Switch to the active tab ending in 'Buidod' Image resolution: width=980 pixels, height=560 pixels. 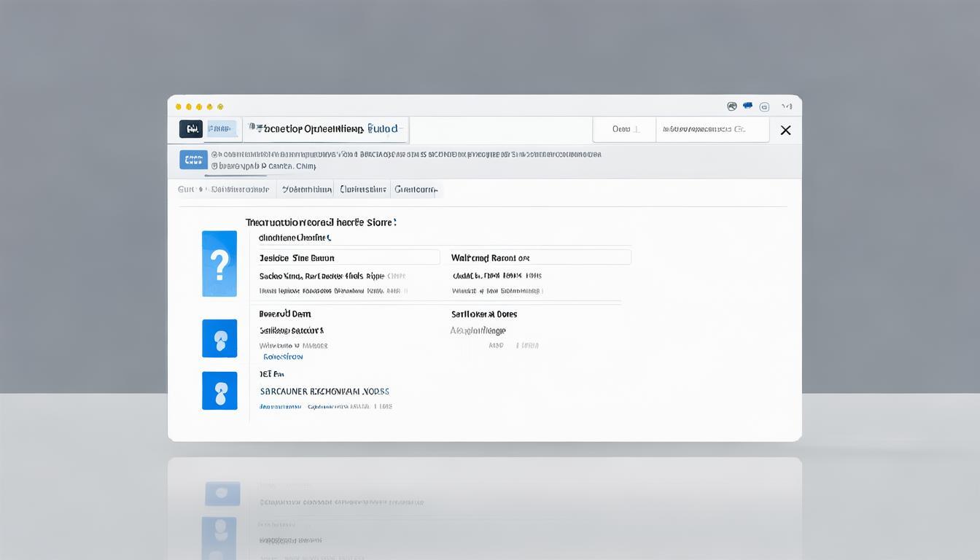(x=325, y=129)
